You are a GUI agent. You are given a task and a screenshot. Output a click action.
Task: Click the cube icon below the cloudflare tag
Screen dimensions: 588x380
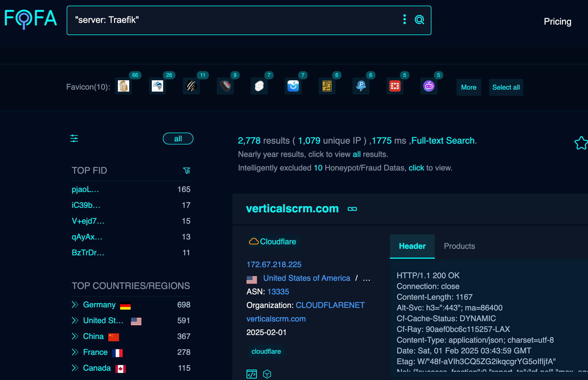pos(267,374)
